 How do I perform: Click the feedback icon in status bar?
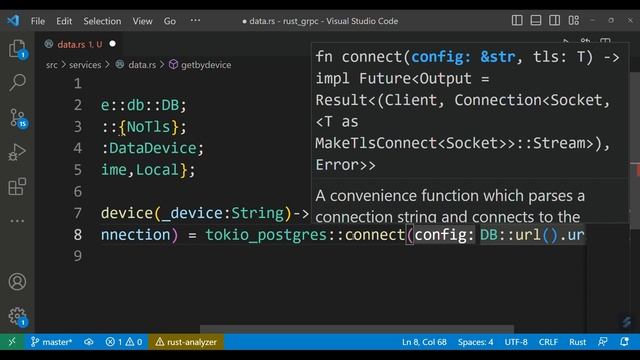point(603,342)
